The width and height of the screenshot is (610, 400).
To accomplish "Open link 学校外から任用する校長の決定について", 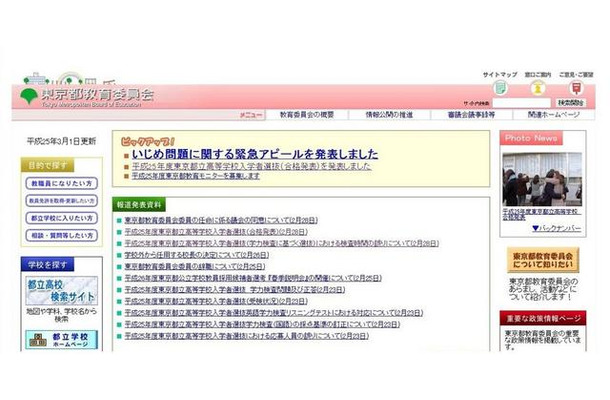I will 196,255.
